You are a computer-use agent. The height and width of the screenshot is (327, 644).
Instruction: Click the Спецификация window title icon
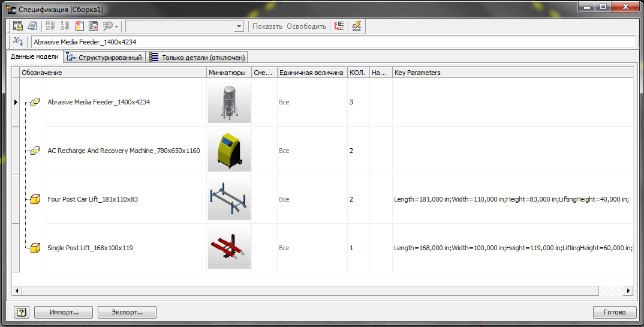[11, 10]
